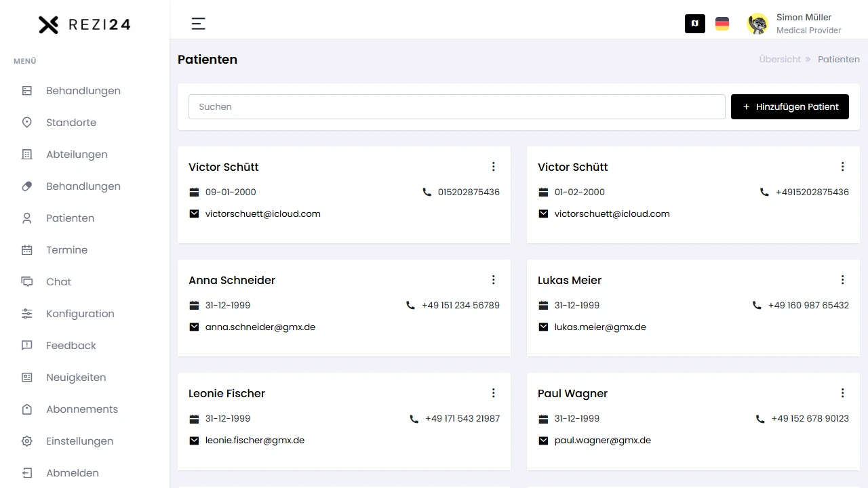
Task: Toggle the sidebar with the hamburger icon
Action: [x=198, y=24]
